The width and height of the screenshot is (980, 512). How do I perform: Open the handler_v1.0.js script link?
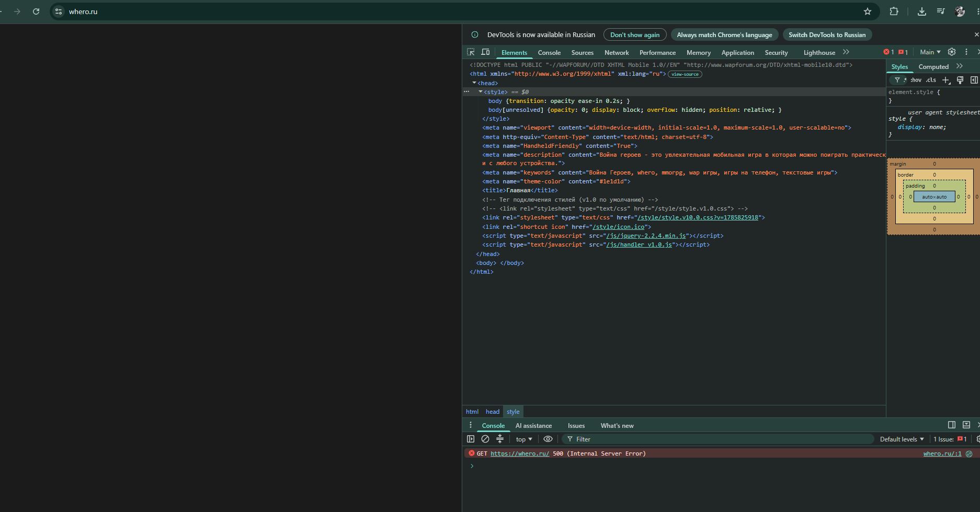[639, 245]
